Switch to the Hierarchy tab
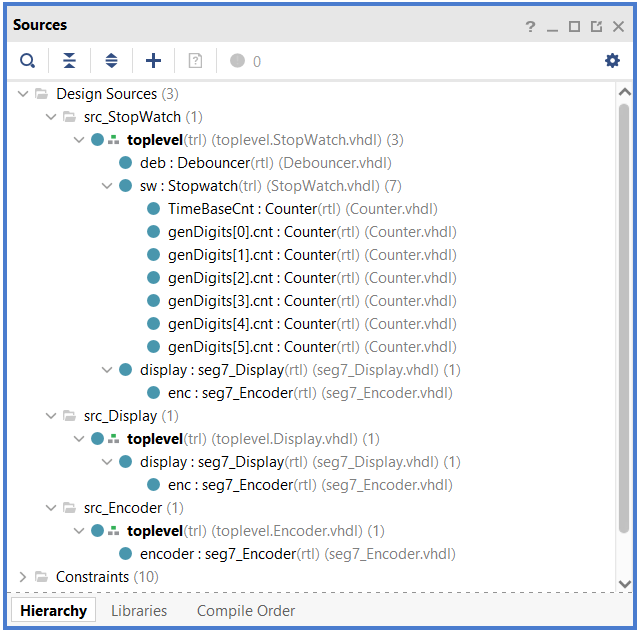This screenshot has width=642, height=638. click(x=54, y=611)
